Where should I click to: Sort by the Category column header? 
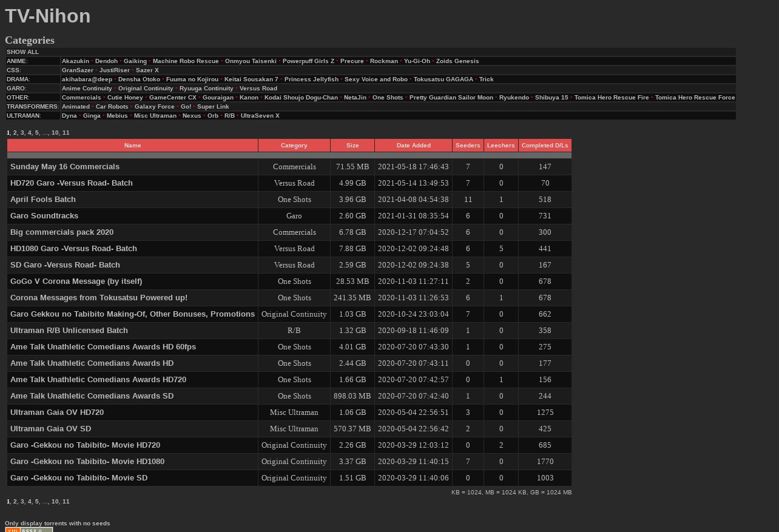pyautogui.click(x=294, y=146)
